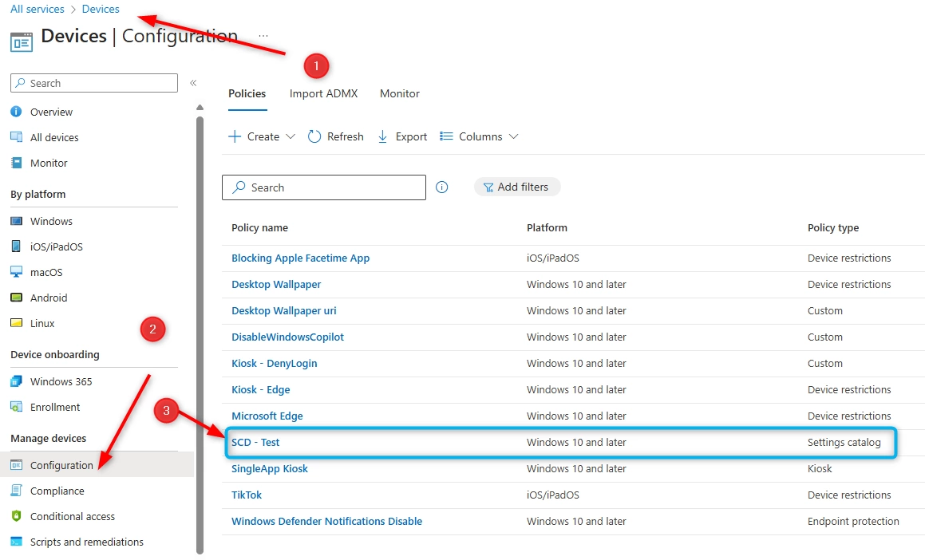
Task: Click the macOS platform icon
Action: (x=17, y=272)
